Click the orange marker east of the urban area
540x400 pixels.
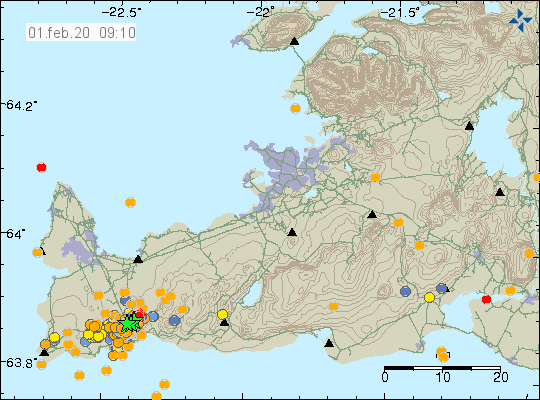click(x=375, y=177)
